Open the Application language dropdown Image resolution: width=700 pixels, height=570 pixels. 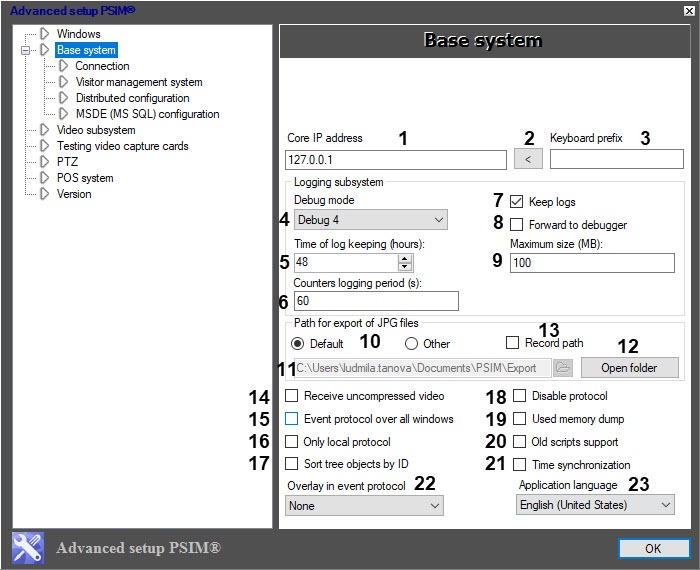pos(595,505)
